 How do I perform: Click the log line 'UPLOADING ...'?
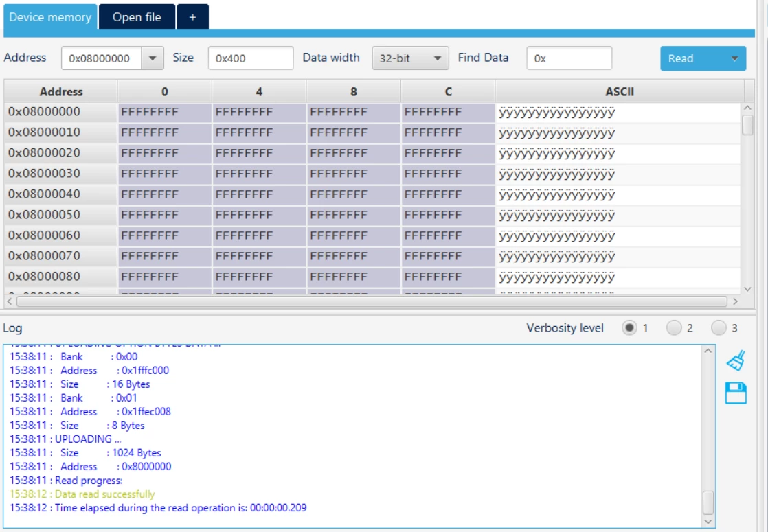(65, 439)
